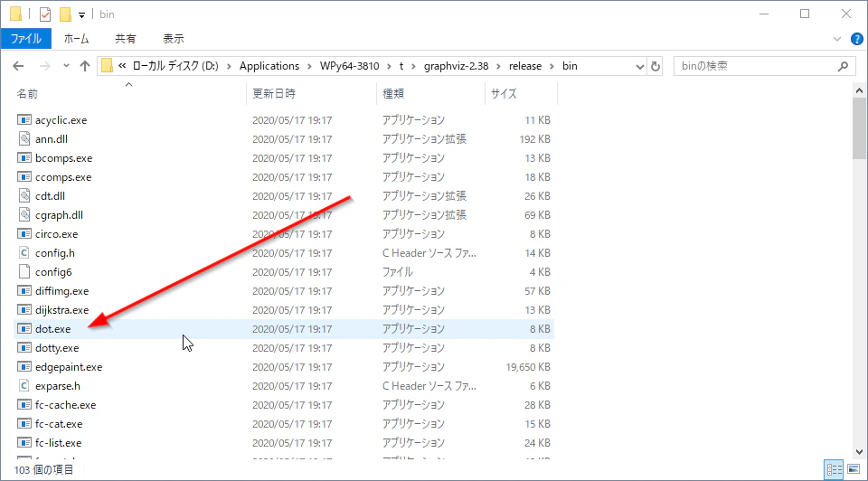Viewport: 868px width, 481px height.
Task: Click the Properties quick access icon
Action: pos(45,14)
